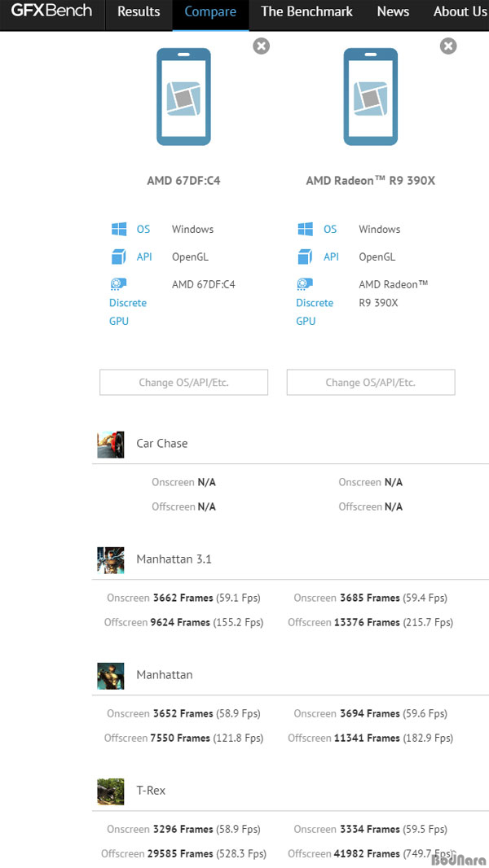Remove AMD 67DF:C4 from the comparison
This screenshot has width=489, height=868.
262,46
